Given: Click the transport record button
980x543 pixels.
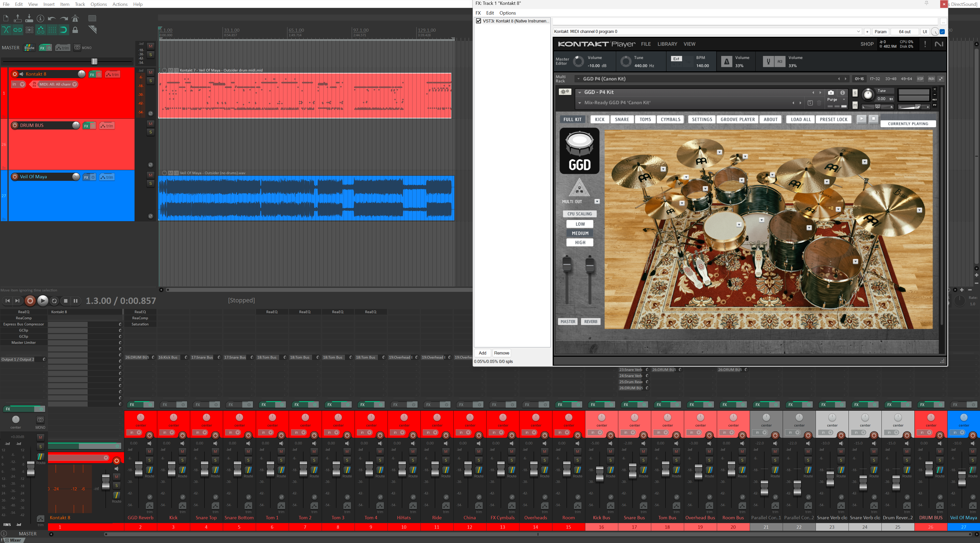Looking at the screenshot, I should click(x=30, y=301).
